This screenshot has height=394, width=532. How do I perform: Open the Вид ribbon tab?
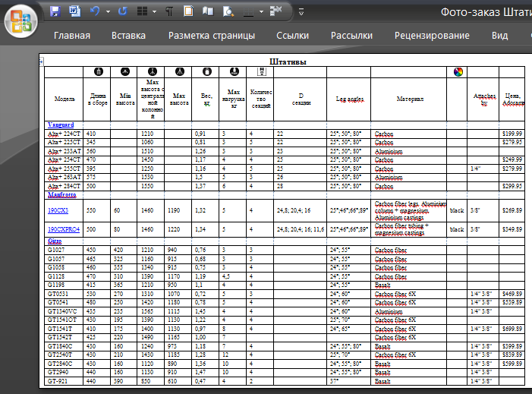point(500,36)
